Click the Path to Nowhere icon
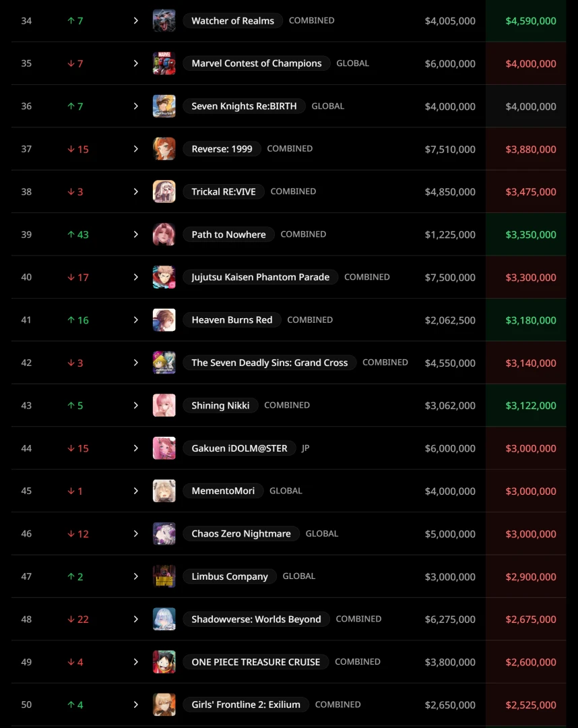Viewport: 578px width, 728px height. [x=164, y=235]
